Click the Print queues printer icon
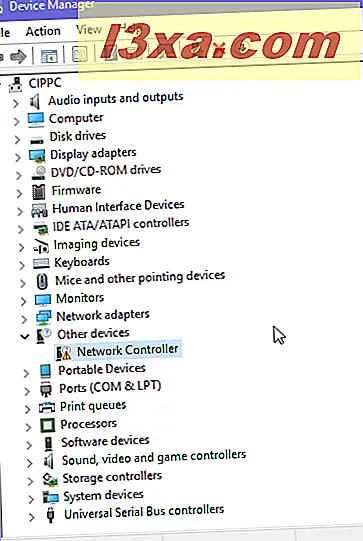This screenshot has height=541, width=363. [x=47, y=407]
